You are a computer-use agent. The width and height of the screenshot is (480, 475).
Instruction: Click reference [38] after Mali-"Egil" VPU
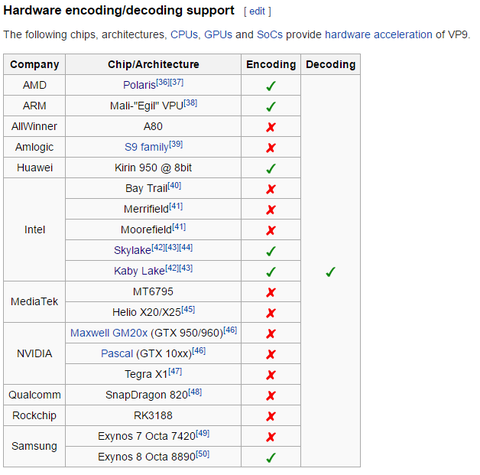point(190,103)
